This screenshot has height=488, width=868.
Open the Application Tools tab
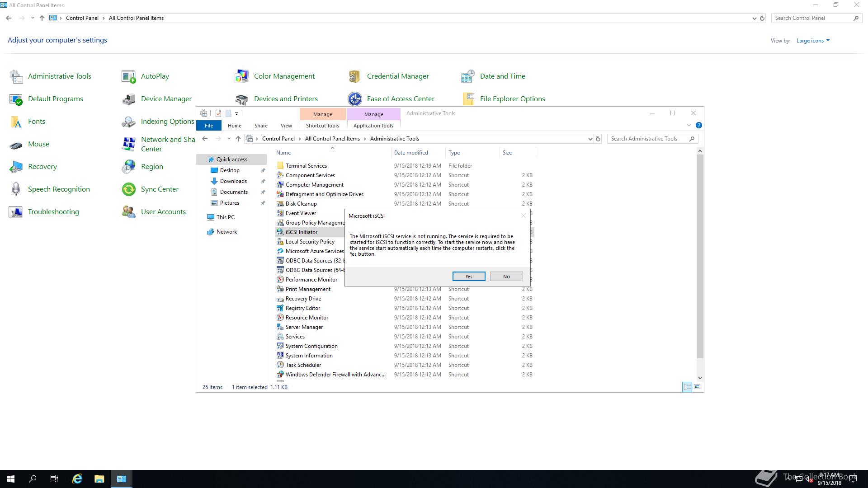(x=373, y=126)
